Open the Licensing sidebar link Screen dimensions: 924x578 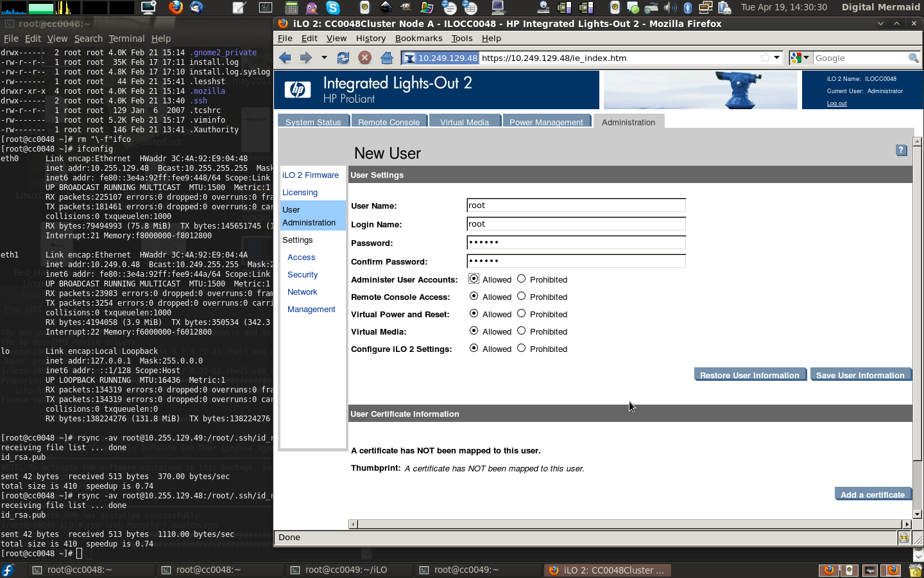pos(300,192)
